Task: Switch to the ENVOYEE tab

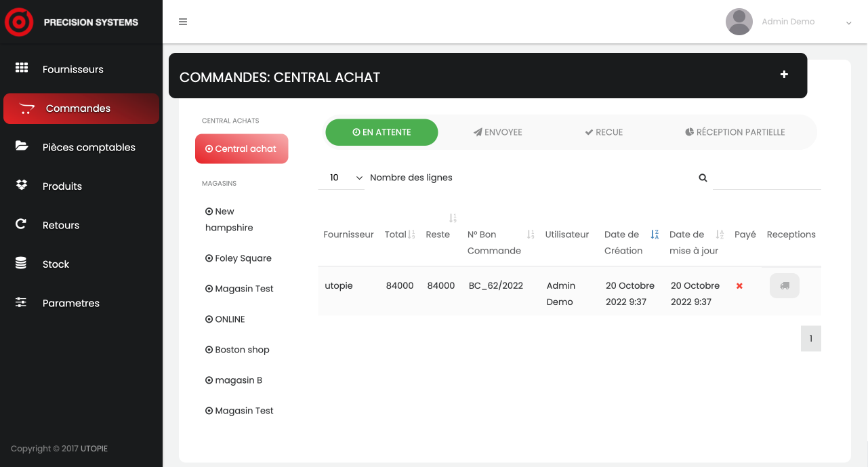Action: coord(498,132)
